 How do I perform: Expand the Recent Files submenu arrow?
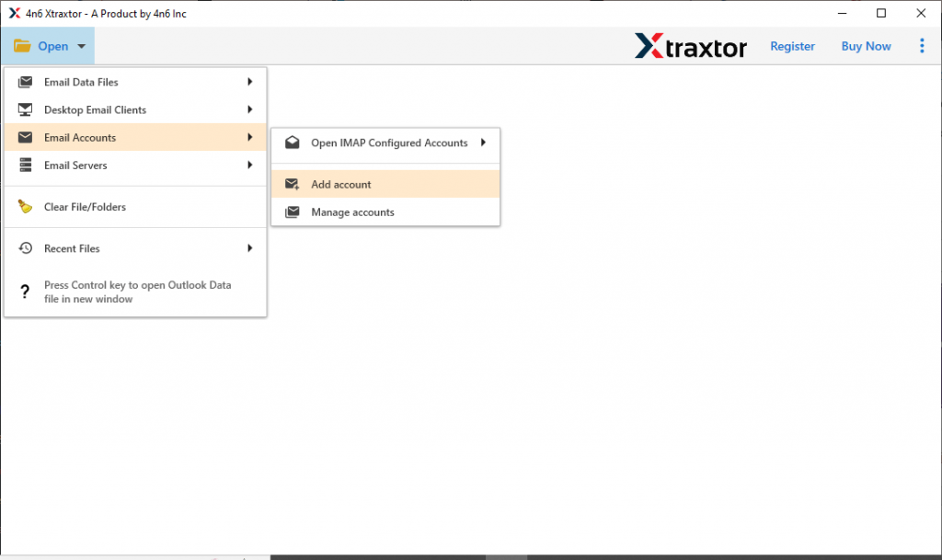click(x=250, y=248)
